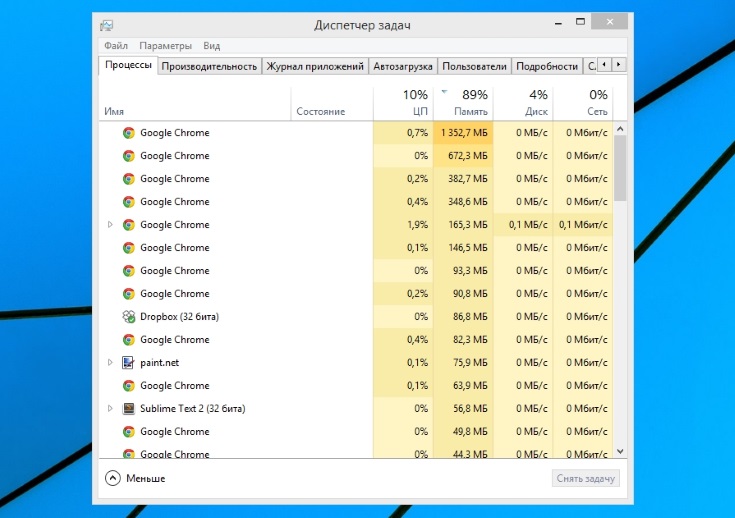Sort by the Сеть 0% column header
The width and height of the screenshot is (735, 518).
(583, 104)
